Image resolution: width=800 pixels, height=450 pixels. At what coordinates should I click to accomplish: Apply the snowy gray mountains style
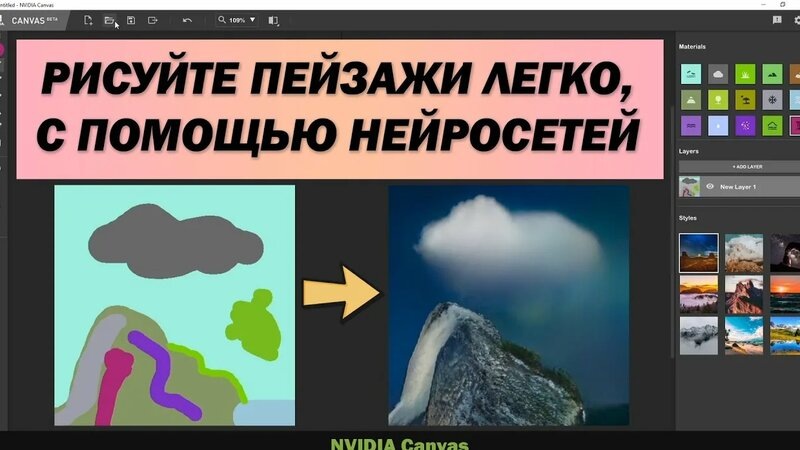698,335
